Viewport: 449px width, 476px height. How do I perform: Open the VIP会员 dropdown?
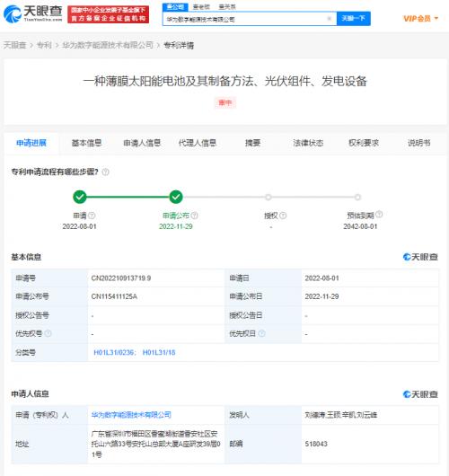point(421,19)
